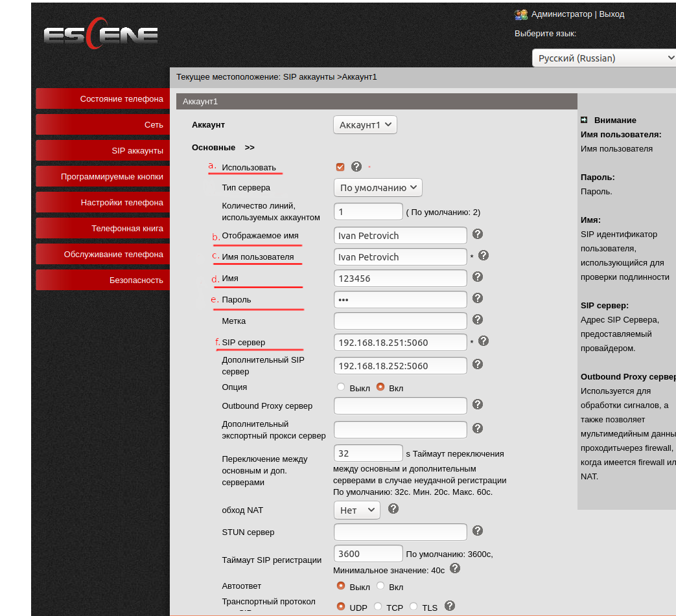Show help for the Пароль field

point(477,298)
